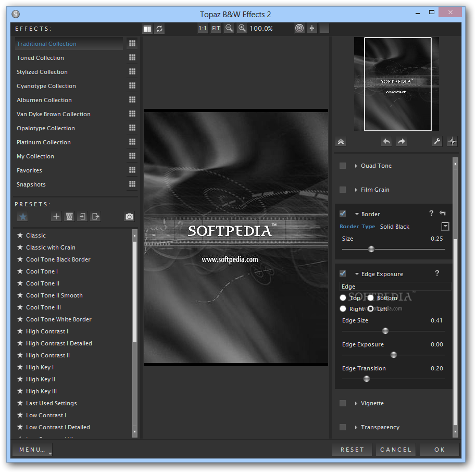The width and height of the screenshot is (476, 473).
Task: Select the High Contrast II preset
Action: pos(48,355)
